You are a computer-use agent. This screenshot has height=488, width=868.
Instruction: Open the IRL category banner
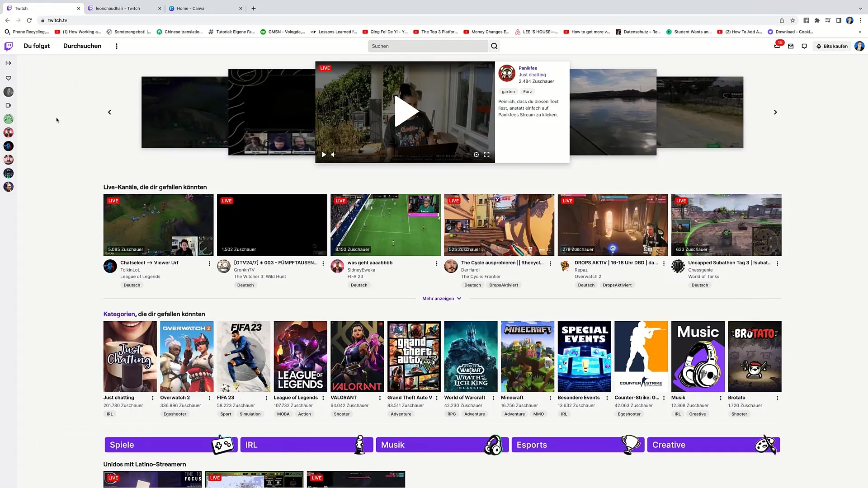pos(306,445)
